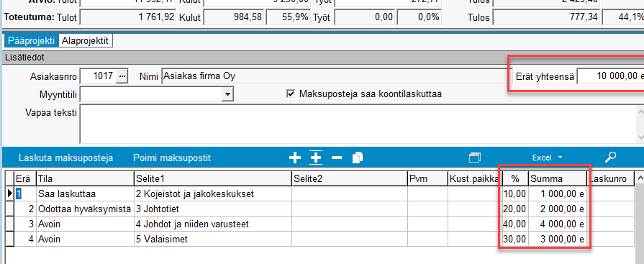Select cell Odottaa hyväksymistä
The image size is (644, 264).
85,209
